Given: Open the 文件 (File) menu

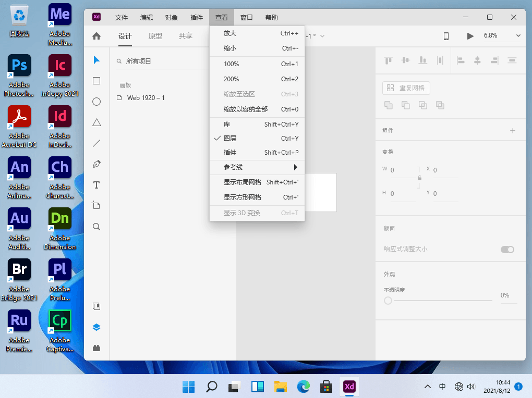Looking at the screenshot, I should (x=122, y=17).
